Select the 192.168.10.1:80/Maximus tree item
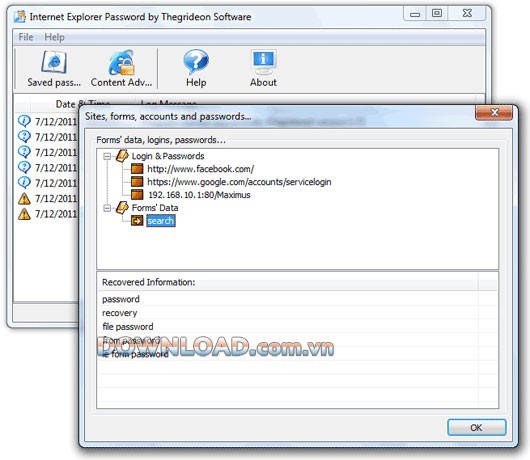 pyautogui.click(x=199, y=195)
